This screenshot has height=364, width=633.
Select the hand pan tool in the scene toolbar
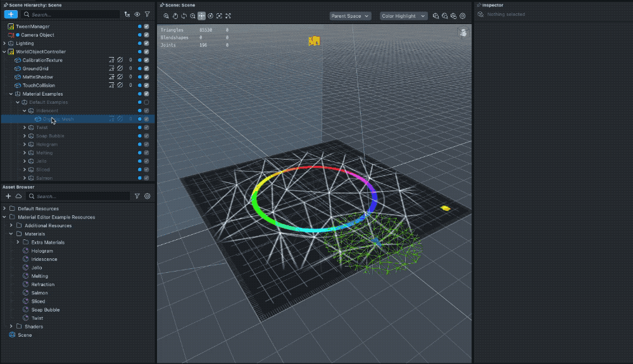click(x=175, y=16)
